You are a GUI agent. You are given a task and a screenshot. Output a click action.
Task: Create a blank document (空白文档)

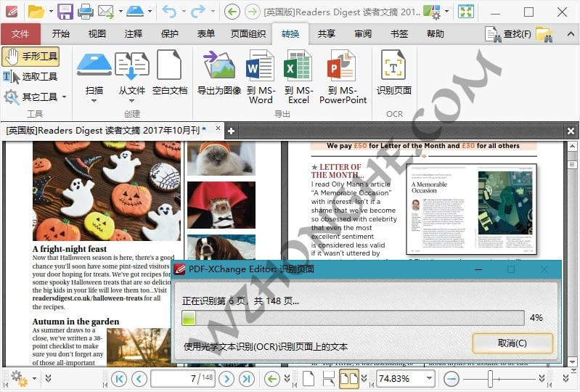(x=169, y=65)
